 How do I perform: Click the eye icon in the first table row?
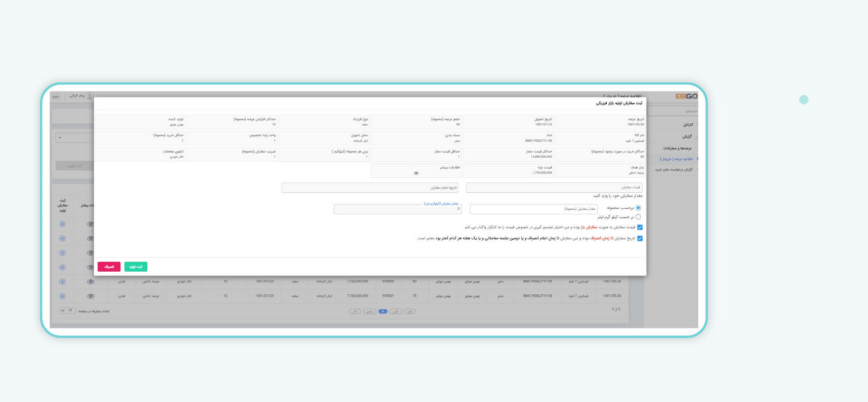pos(90,224)
